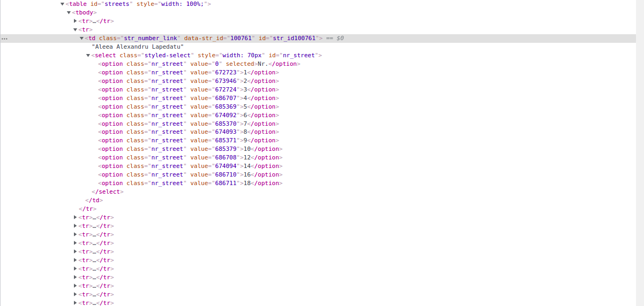The image size is (644, 306).
Task: Click the "str_id100761" id attribute value
Action: 294,39
